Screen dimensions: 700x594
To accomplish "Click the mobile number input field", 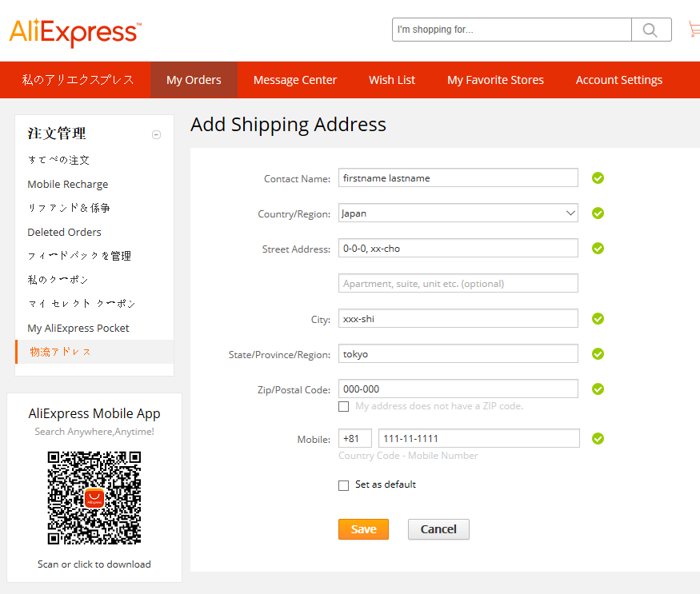I will [479, 438].
